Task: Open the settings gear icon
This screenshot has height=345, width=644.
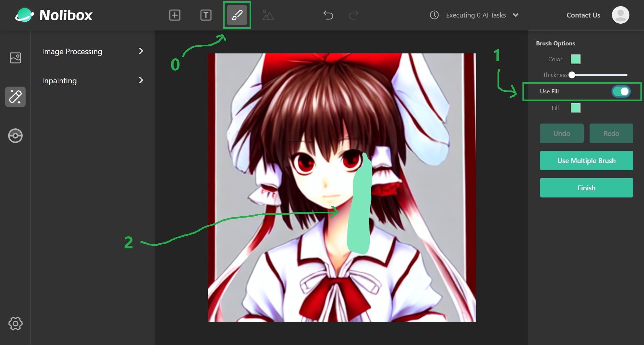Action: 15,323
